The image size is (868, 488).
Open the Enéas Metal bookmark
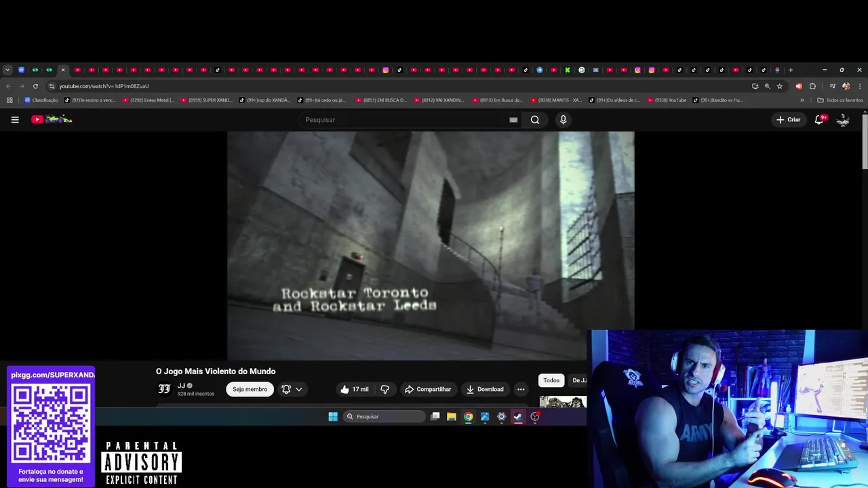(149, 100)
